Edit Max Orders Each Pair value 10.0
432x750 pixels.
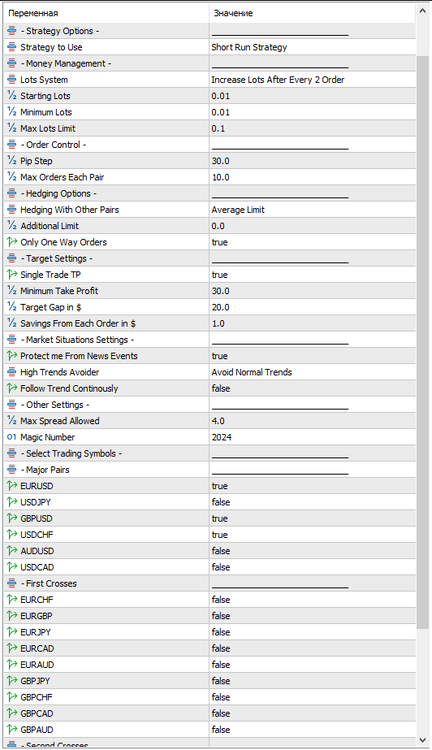pos(312,177)
